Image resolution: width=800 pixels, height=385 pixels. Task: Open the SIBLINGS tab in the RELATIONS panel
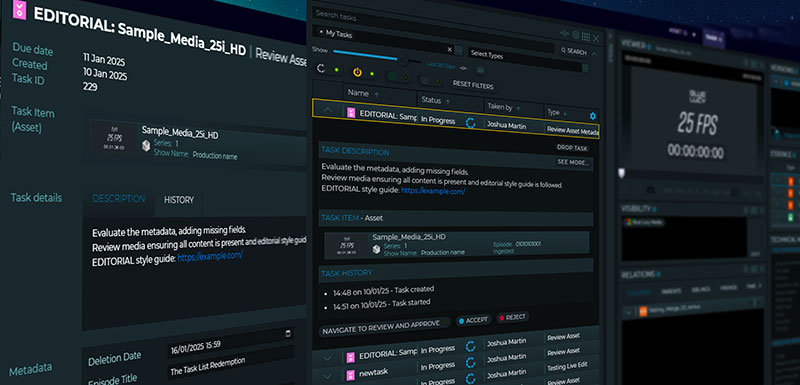click(x=701, y=289)
